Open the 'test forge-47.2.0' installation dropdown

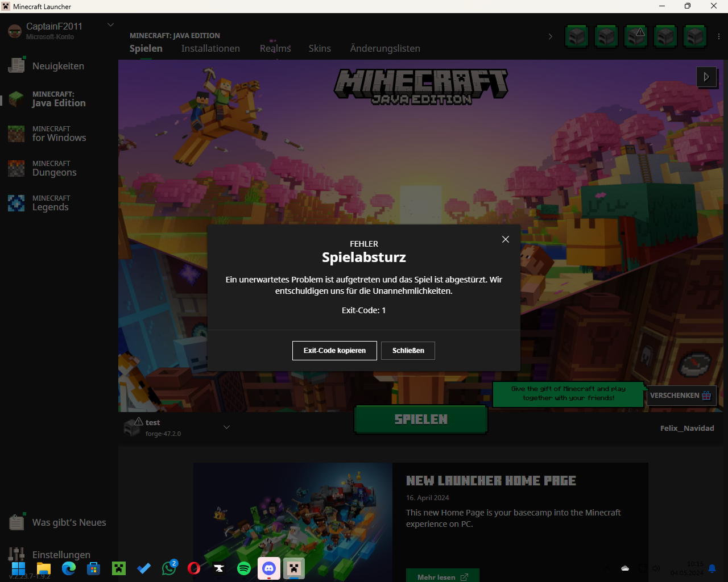[x=227, y=427]
